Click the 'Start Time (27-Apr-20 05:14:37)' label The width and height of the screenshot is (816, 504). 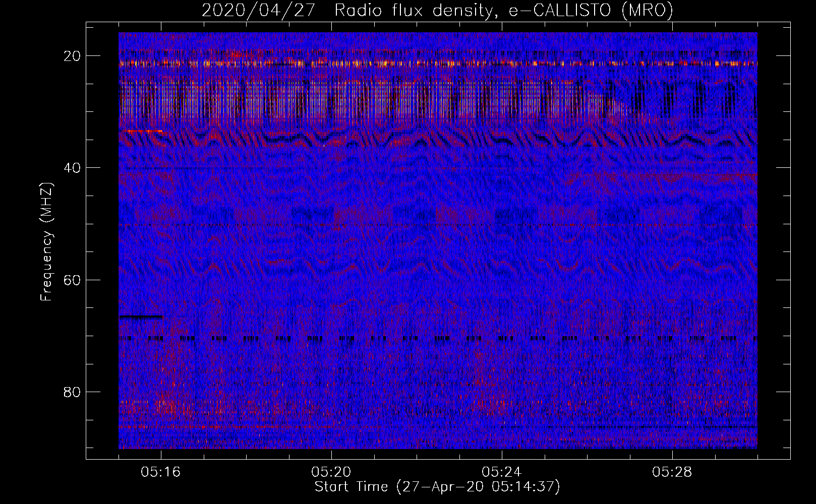[x=437, y=487]
